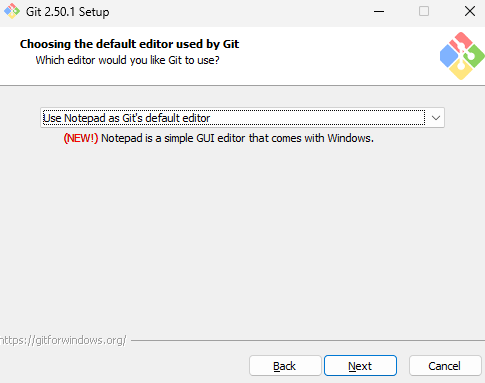Click the disabled maximize button
This screenshot has width=485, height=383.
click(424, 11)
